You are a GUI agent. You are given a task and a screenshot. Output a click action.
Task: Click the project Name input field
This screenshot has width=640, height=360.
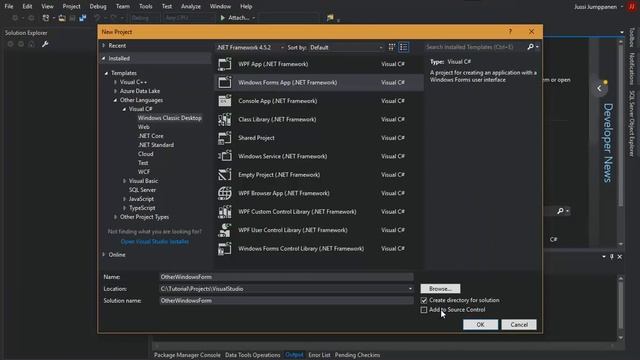(x=286, y=277)
